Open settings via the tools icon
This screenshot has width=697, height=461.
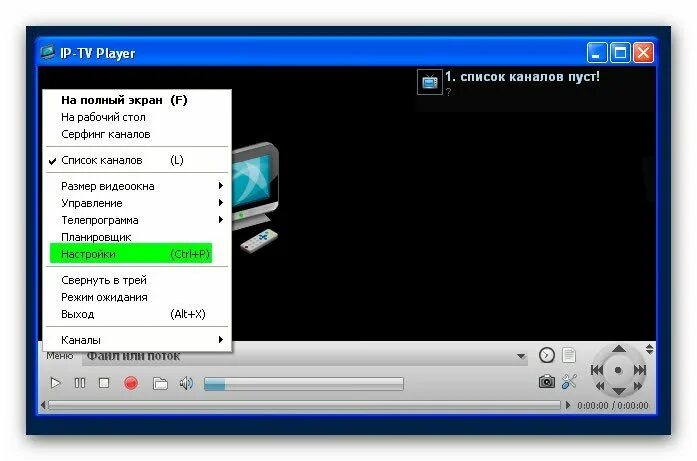pos(569,381)
